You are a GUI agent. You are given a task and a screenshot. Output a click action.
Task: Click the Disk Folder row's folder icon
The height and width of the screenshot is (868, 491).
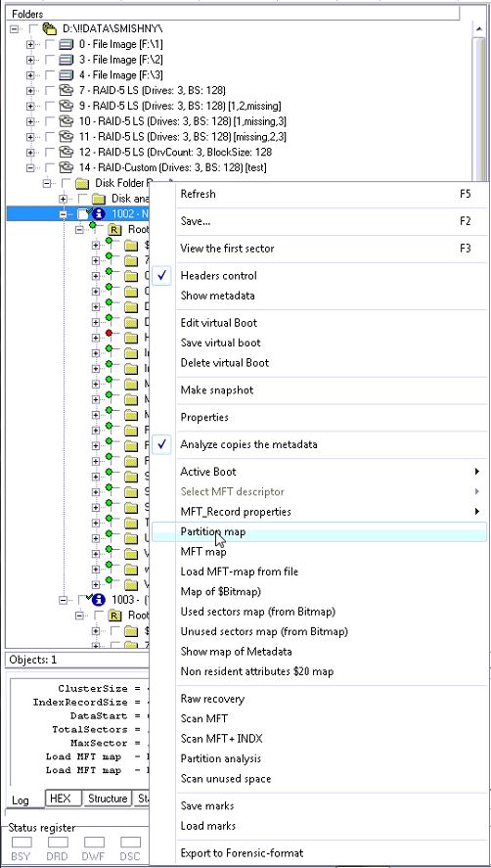(x=82, y=183)
